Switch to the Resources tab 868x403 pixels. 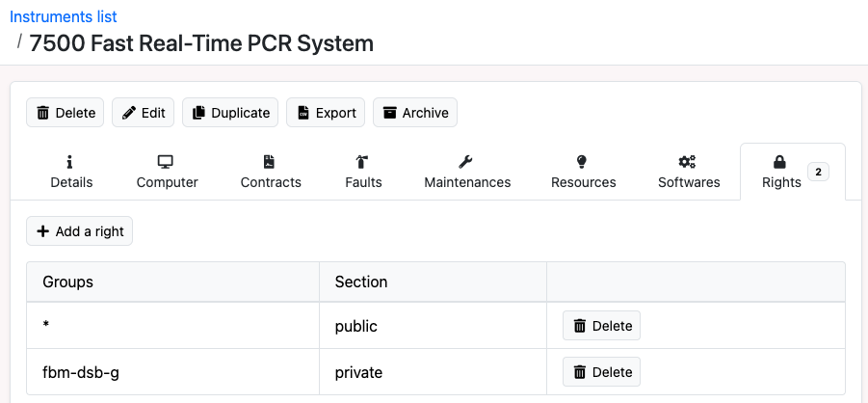point(584,172)
